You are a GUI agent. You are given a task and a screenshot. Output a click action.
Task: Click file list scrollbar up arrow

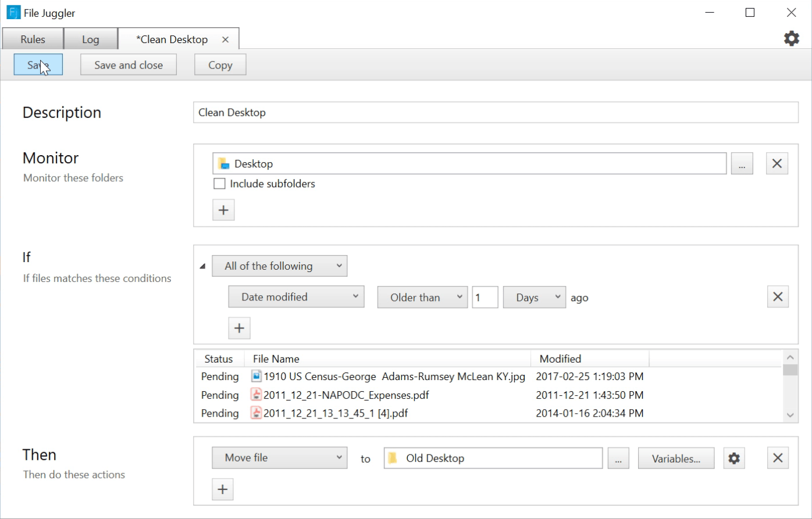click(x=790, y=358)
